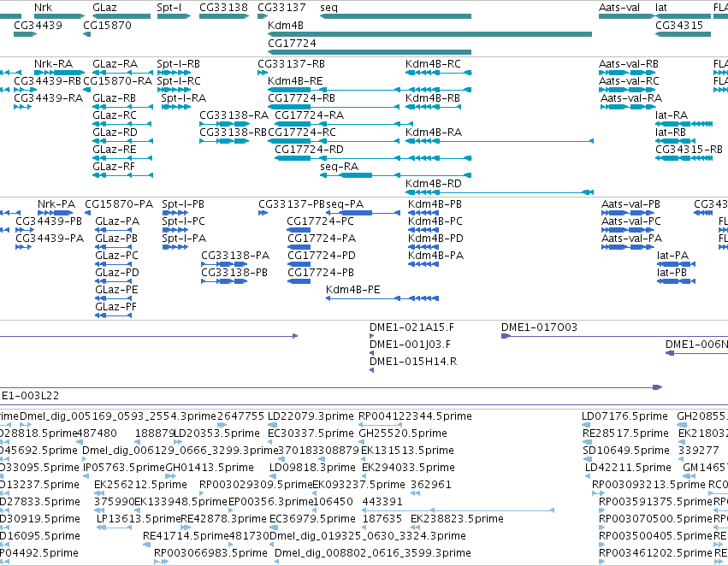
Task: Click EST 'LD07176.5prime'
Action: (625, 416)
